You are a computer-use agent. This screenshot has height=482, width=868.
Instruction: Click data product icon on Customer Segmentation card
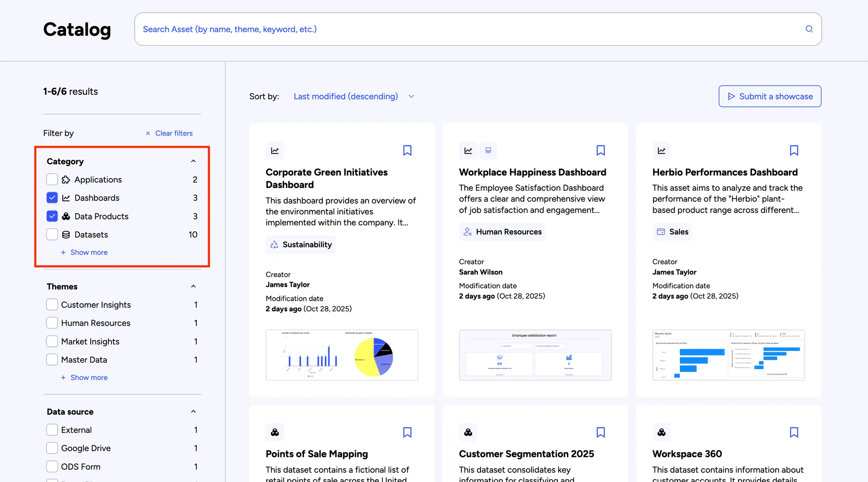[468, 432]
